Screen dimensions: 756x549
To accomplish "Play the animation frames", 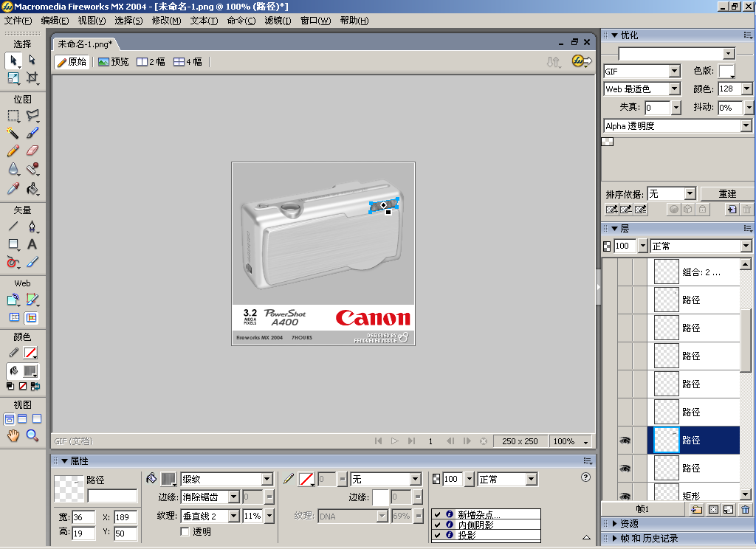I will [395, 441].
